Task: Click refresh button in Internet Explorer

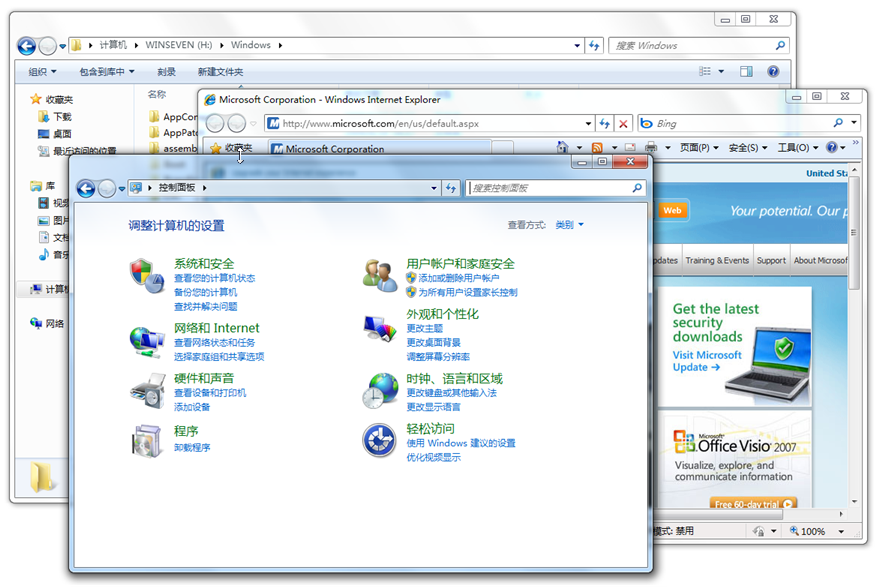Action: (605, 123)
